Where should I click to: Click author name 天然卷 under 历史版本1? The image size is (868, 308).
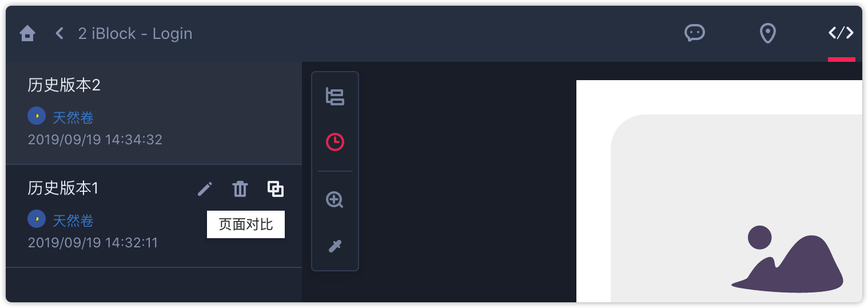point(73,221)
